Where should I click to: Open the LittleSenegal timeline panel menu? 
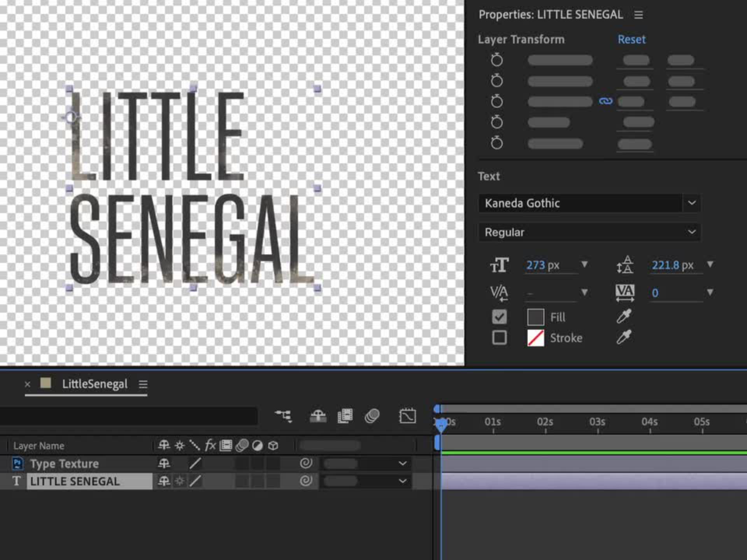pos(143,384)
